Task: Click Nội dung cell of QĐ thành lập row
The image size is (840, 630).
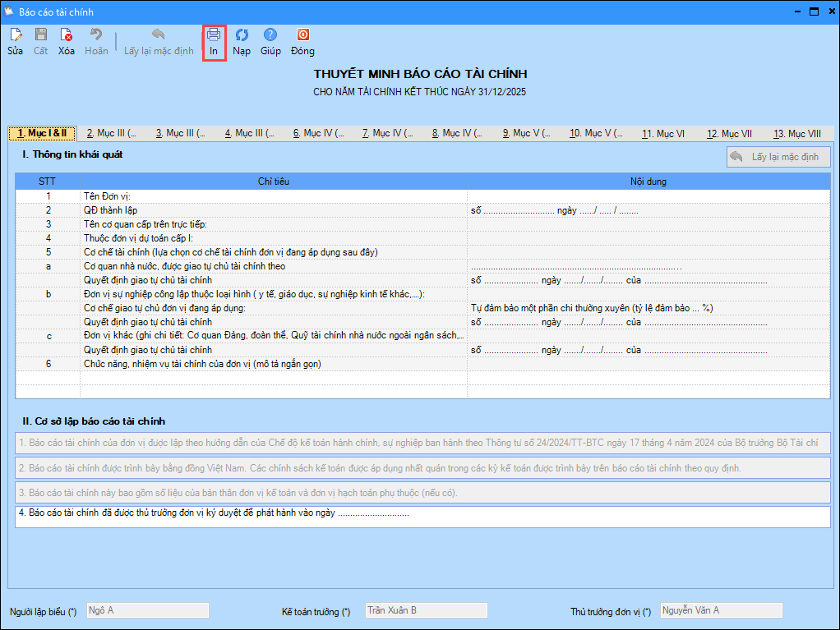Action: click(x=648, y=210)
